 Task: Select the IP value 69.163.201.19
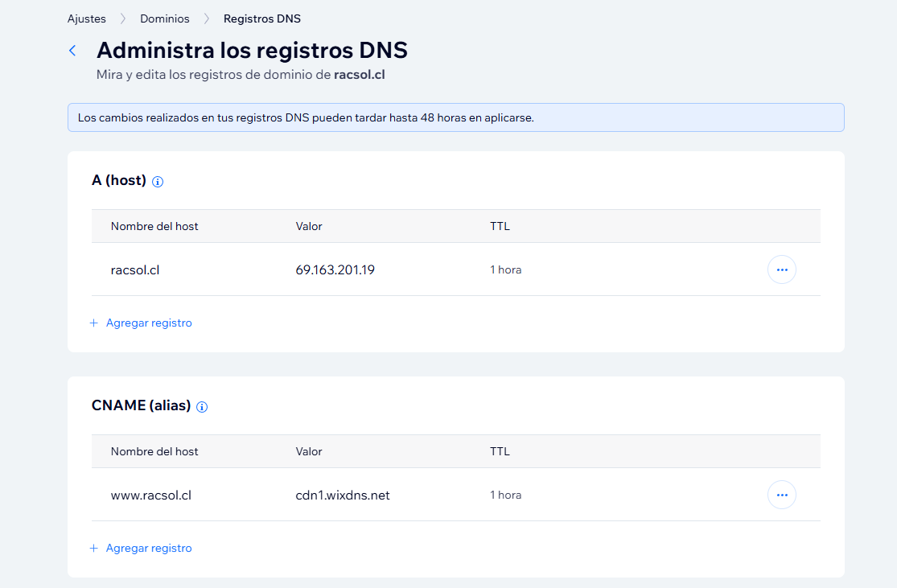[x=335, y=269]
